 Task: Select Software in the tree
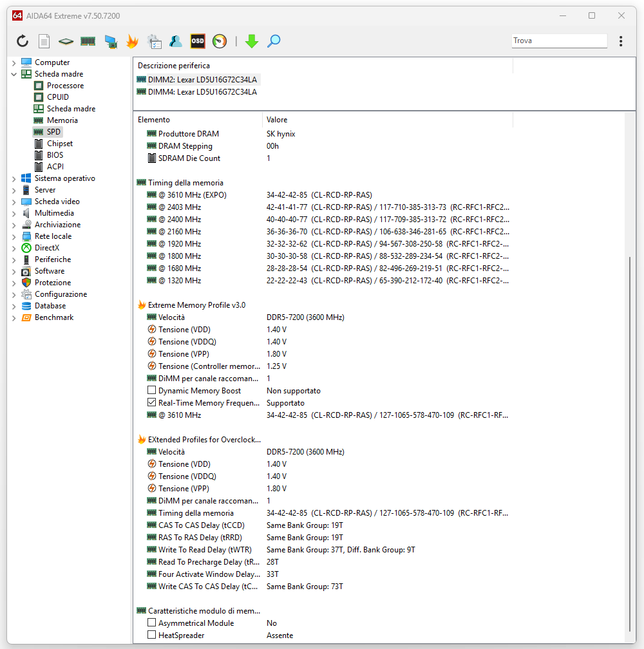[49, 270]
